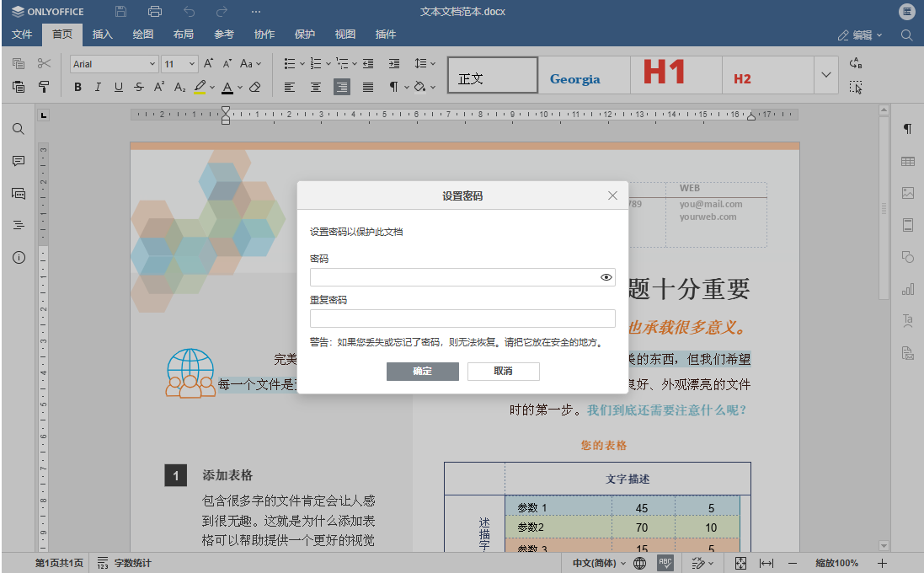Switch to the 插入 tab
The image size is (924, 573).
tap(102, 35)
